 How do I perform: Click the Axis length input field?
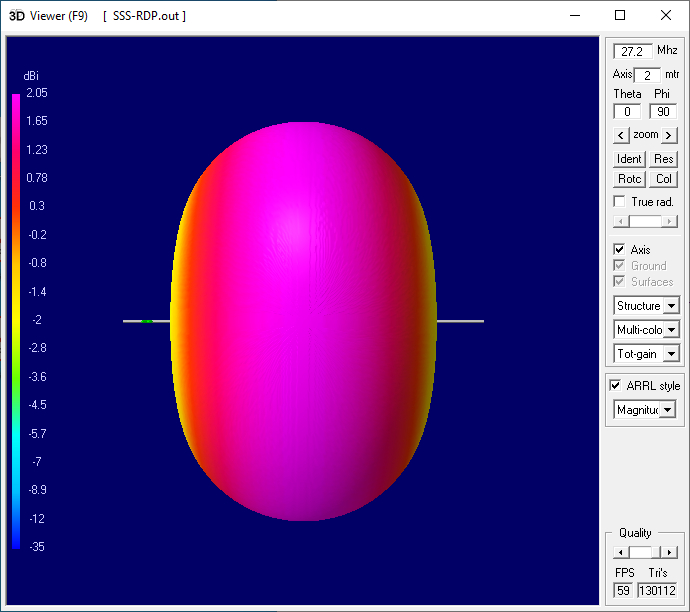pos(647,76)
